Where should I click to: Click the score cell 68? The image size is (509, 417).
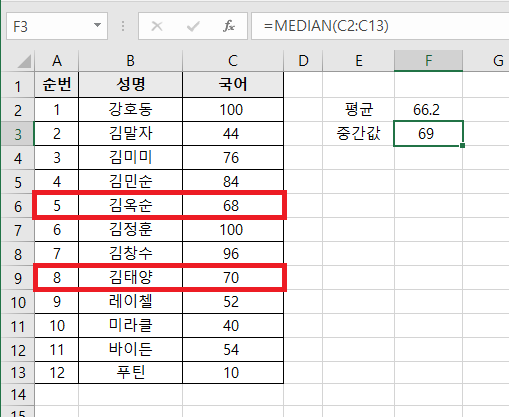(x=233, y=206)
